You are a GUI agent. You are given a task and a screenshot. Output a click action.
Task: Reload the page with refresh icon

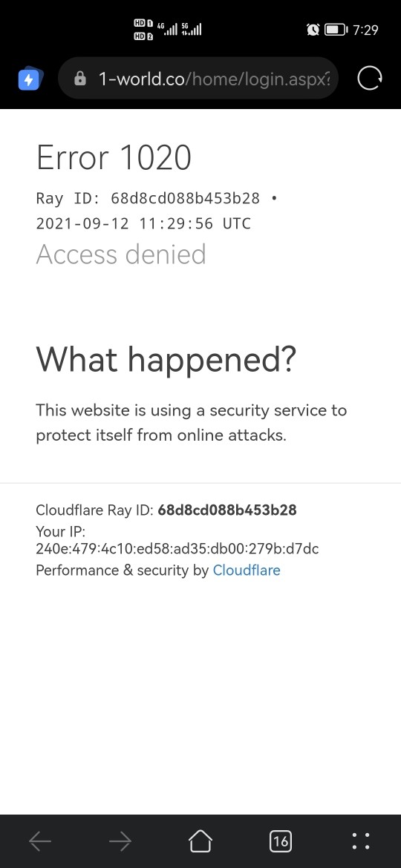click(x=369, y=78)
